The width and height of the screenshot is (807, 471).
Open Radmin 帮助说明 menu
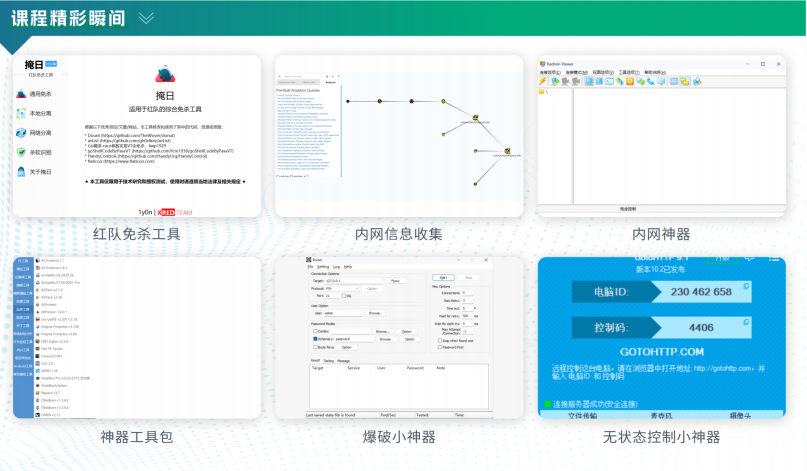(655, 73)
